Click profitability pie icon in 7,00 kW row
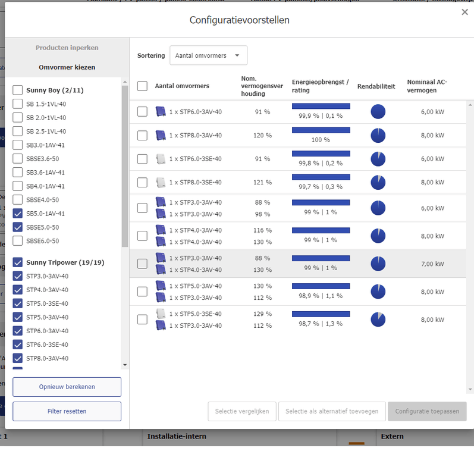The image size is (474, 476). tap(378, 264)
